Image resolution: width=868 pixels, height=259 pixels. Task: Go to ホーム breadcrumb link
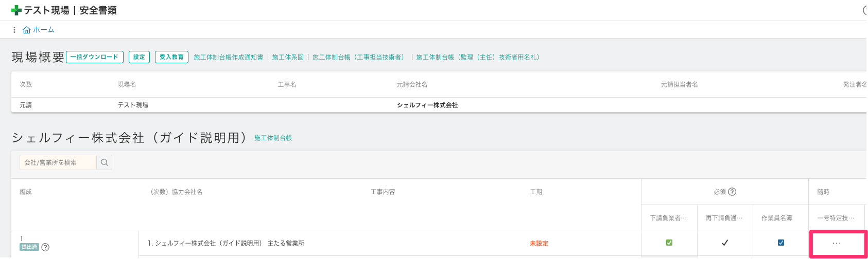coord(44,30)
